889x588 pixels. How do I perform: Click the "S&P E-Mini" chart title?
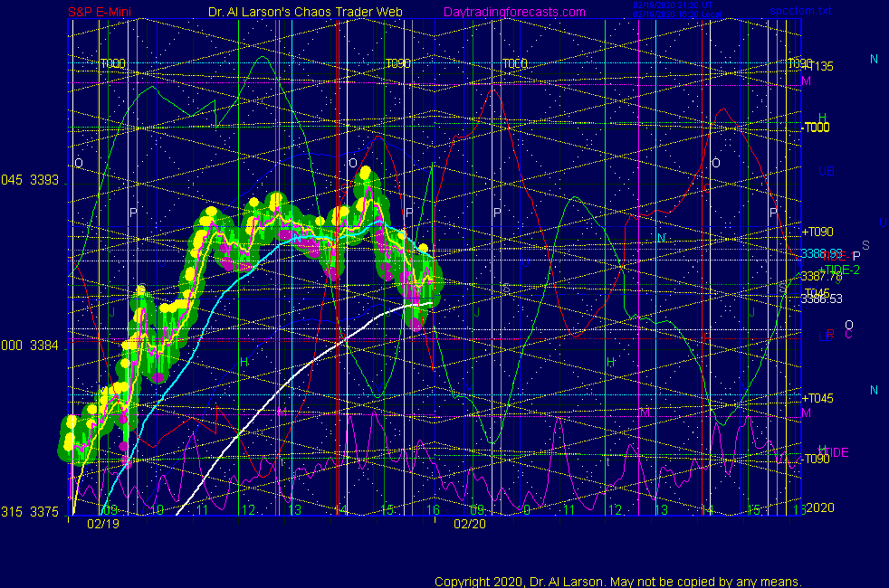[x=100, y=12]
